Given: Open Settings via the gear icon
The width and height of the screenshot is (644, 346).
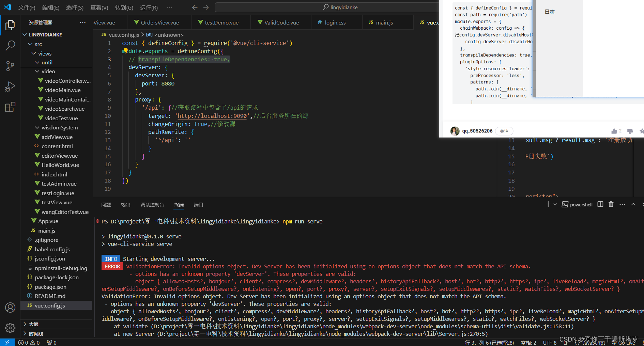Looking at the screenshot, I should pos(10,328).
